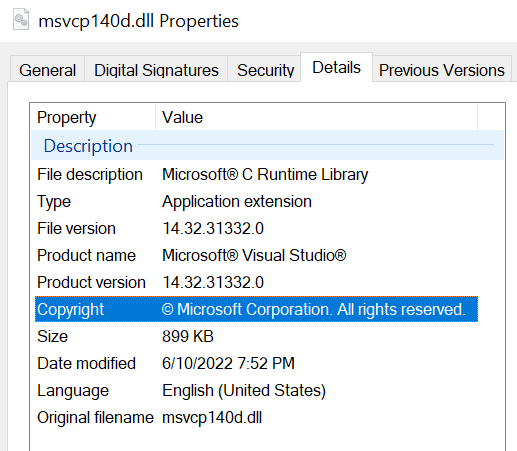
Task: Select the Description group header
Action: (x=267, y=146)
